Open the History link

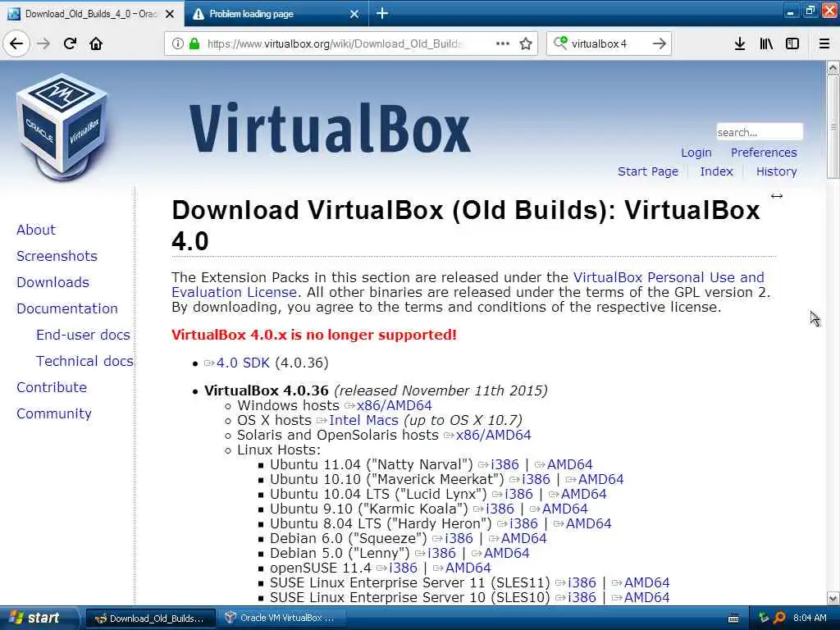[776, 171]
